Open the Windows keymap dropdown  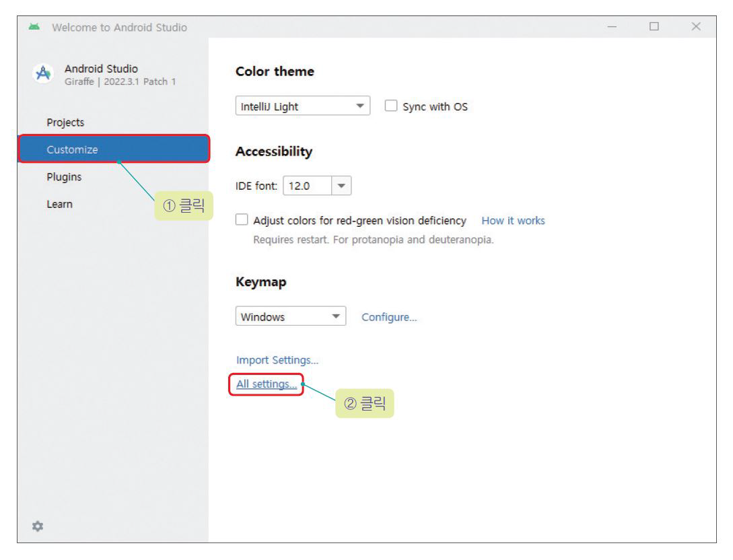pos(291,316)
